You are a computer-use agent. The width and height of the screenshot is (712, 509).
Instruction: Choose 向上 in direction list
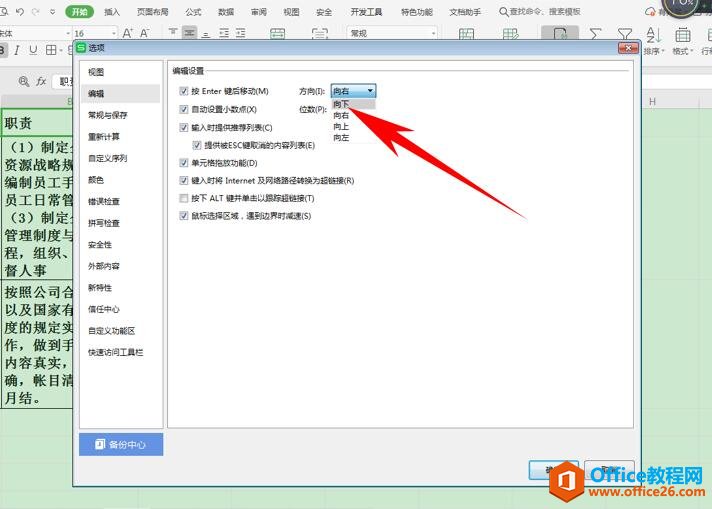[353, 127]
